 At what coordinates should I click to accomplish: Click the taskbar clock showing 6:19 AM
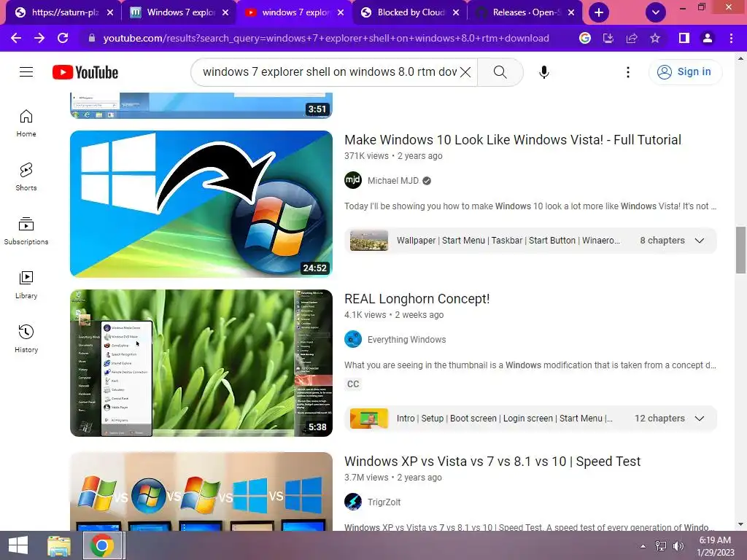click(715, 546)
